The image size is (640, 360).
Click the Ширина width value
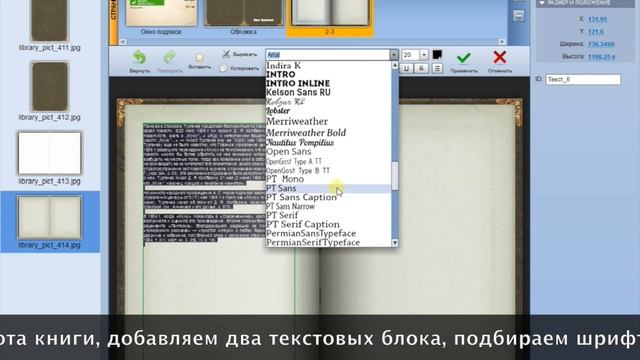click(x=601, y=44)
